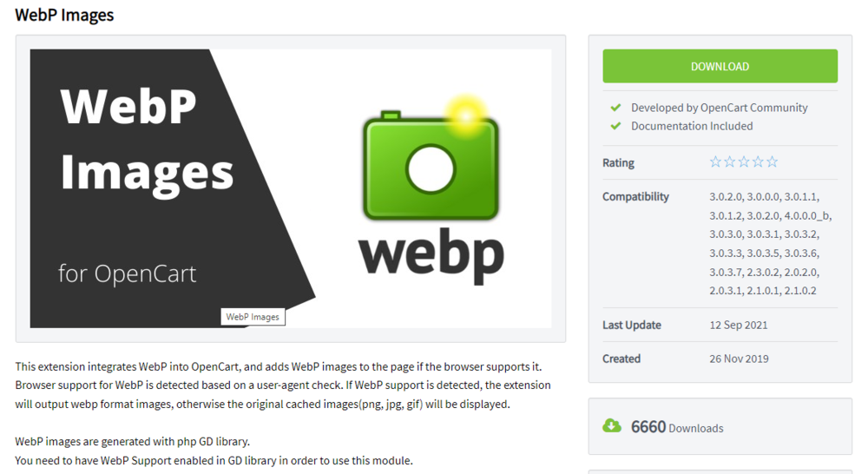Click the Developed by OpenCart Community text

tap(719, 108)
